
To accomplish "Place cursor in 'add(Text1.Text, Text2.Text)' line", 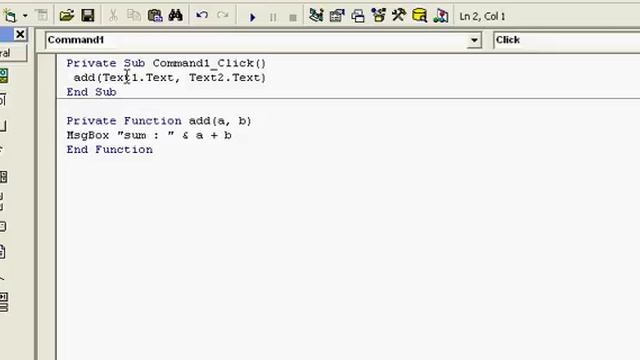I will click(169, 78).
